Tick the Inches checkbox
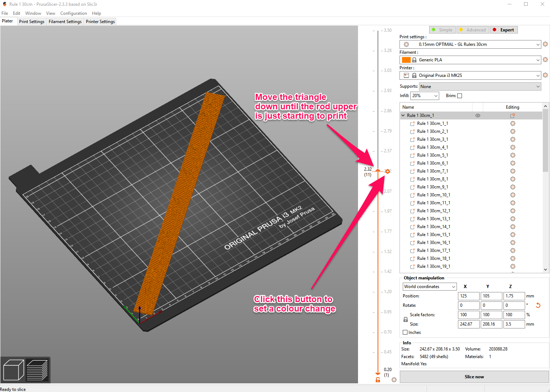This screenshot has width=550, height=392. point(405,332)
